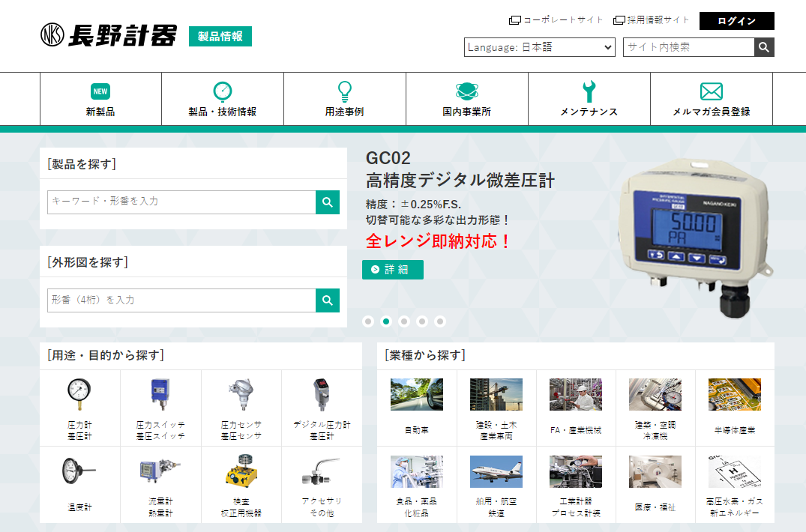Click the 新製品 NEW icon
The height and width of the screenshot is (532, 806).
click(x=100, y=91)
